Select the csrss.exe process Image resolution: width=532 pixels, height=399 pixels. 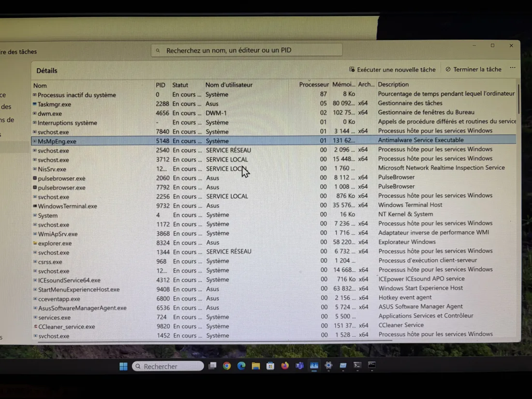coord(273,261)
